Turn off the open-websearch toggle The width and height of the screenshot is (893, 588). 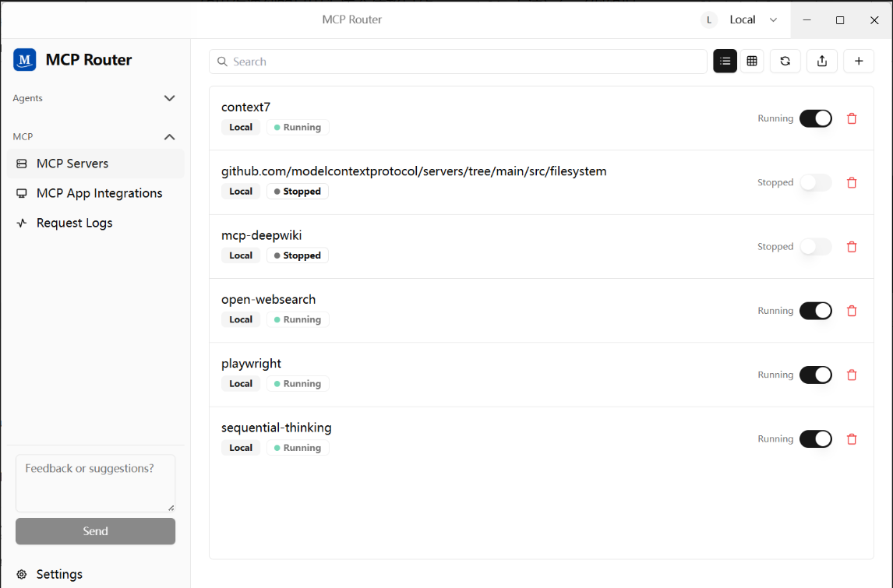816,311
